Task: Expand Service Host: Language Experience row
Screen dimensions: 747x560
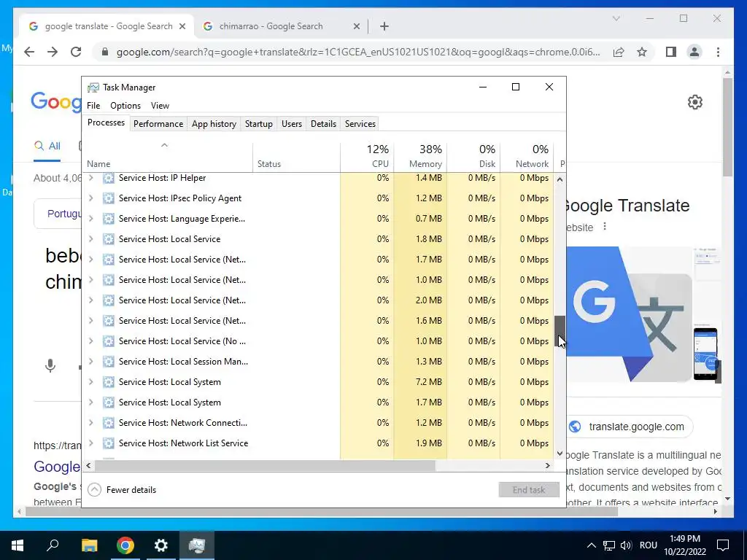Action: [91, 219]
